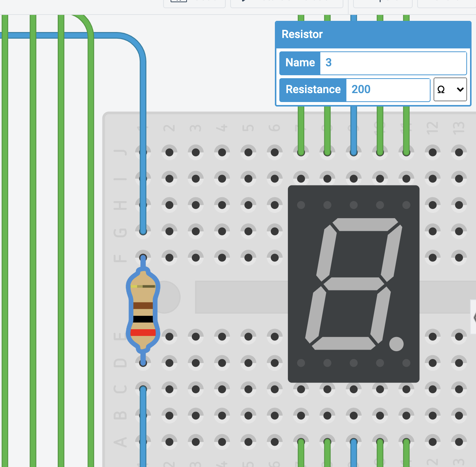
Task: Click the Resistance value field showing 200
Action: click(387, 89)
